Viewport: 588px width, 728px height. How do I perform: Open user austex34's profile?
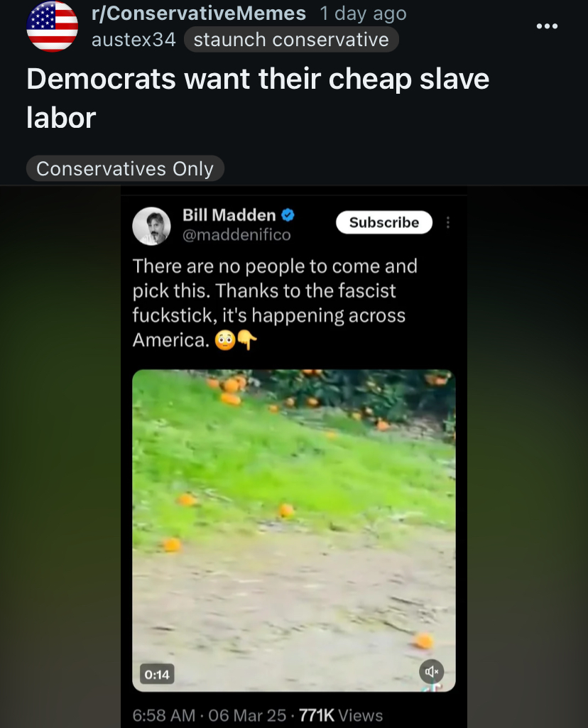coord(134,40)
